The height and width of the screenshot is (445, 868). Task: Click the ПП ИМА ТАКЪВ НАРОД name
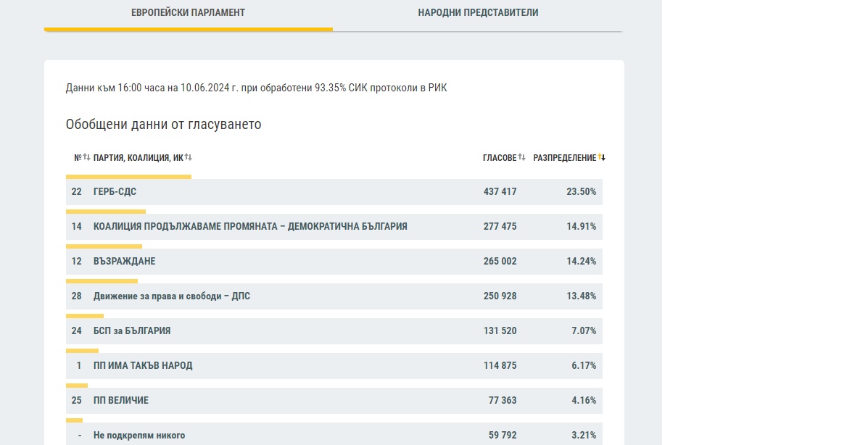143,366
